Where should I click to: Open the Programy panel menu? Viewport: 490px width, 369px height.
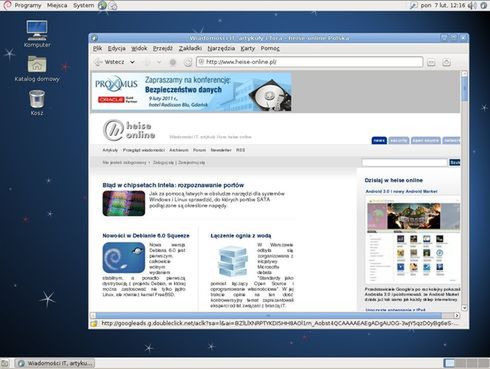[28, 5]
